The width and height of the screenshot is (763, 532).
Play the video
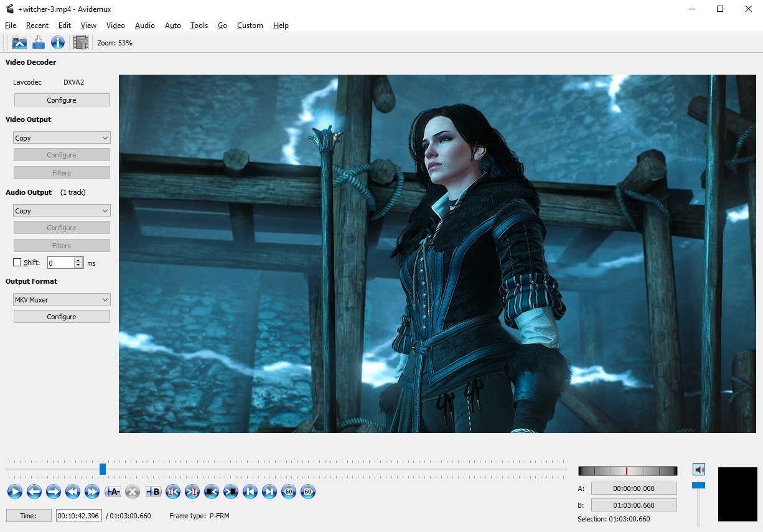(15, 492)
